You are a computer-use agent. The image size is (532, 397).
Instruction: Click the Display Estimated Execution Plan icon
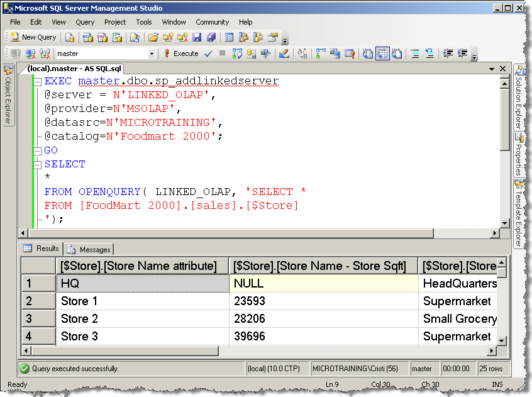(x=237, y=53)
